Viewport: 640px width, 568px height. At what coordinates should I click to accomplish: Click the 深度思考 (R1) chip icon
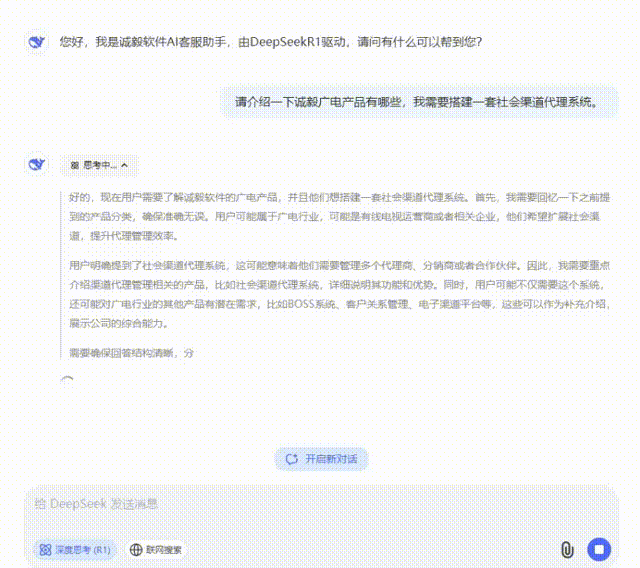(45, 549)
